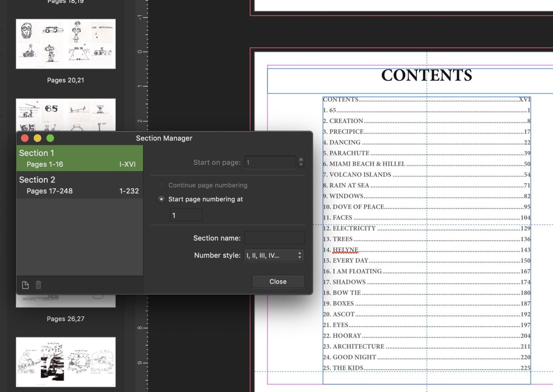This screenshot has height=392, width=553.
Task: Click the yellow minimize dot in Section Manager
Action: [x=38, y=138]
